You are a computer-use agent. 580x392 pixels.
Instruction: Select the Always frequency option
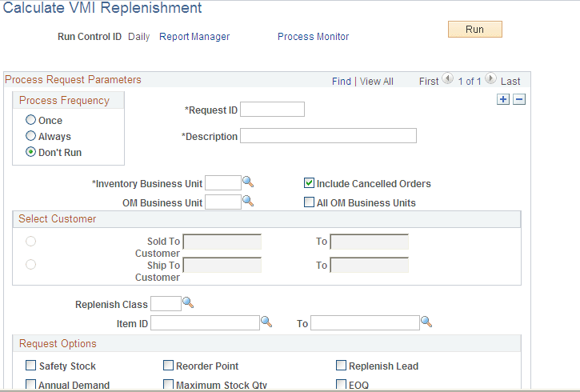point(30,136)
